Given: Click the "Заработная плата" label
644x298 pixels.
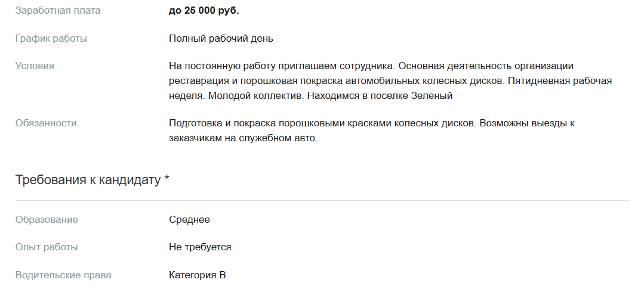Looking at the screenshot, I should (58, 11).
